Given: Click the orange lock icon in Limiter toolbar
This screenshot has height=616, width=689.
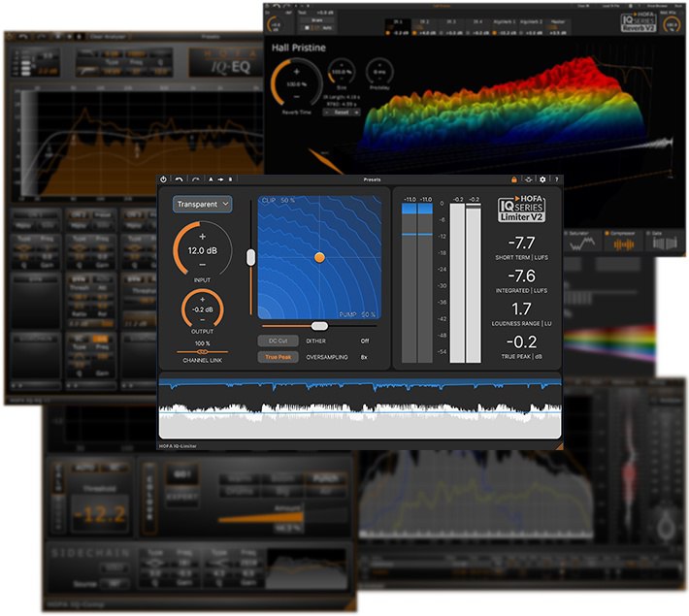Looking at the screenshot, I should coord(514,179).
